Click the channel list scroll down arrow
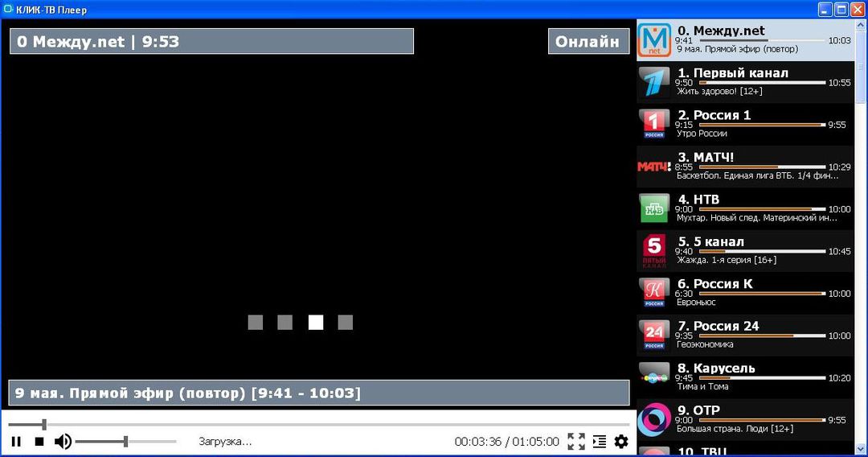868x457 pixels. [x=861, y=449]
